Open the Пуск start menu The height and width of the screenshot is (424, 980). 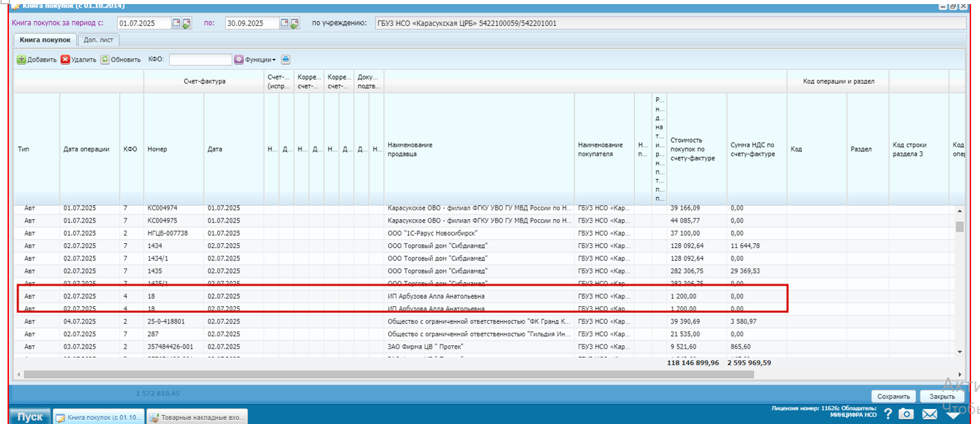point(30,416)
